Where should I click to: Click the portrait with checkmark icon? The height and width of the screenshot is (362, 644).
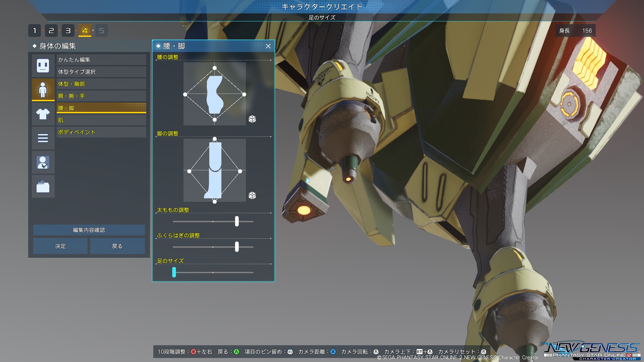point(43,162)
